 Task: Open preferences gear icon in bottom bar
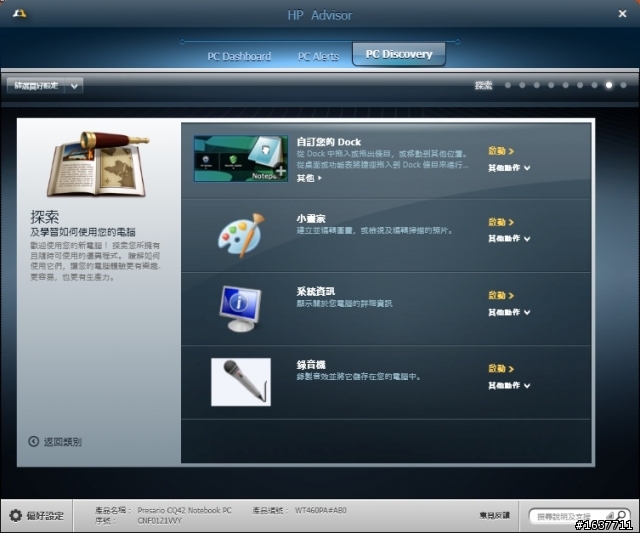pyautogui.click(x=16, y=515)
